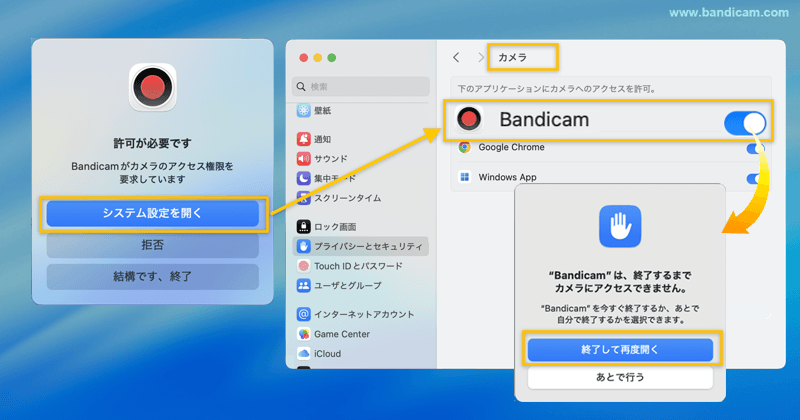Go forward with the right chevron
The image size is (800, 420).
click(480, 58)
